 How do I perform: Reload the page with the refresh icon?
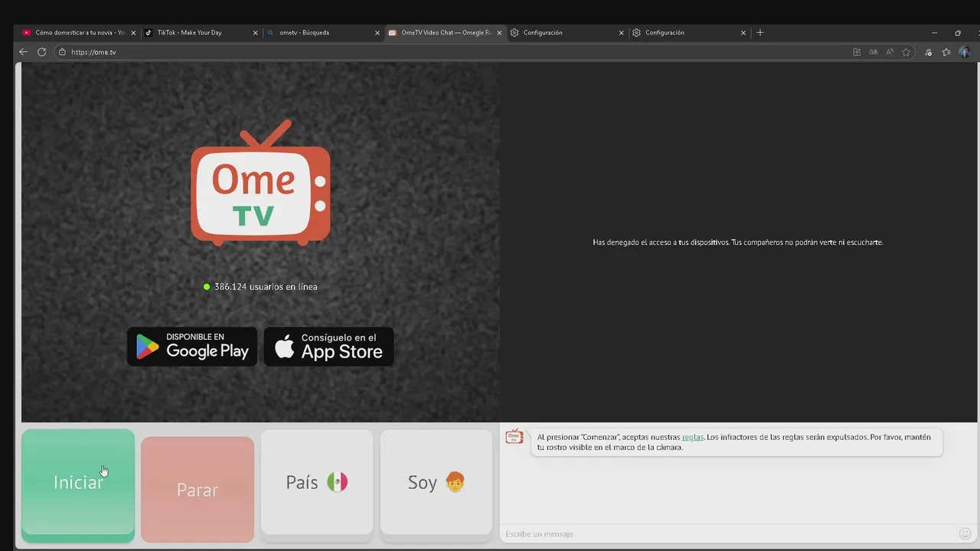[41, 52]
